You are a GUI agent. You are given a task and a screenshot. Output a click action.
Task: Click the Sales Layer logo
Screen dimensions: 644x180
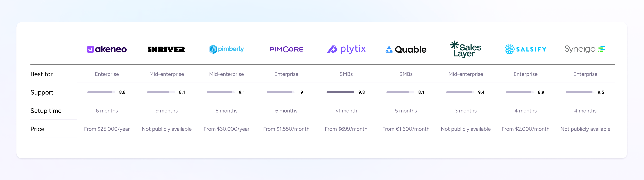466,49
